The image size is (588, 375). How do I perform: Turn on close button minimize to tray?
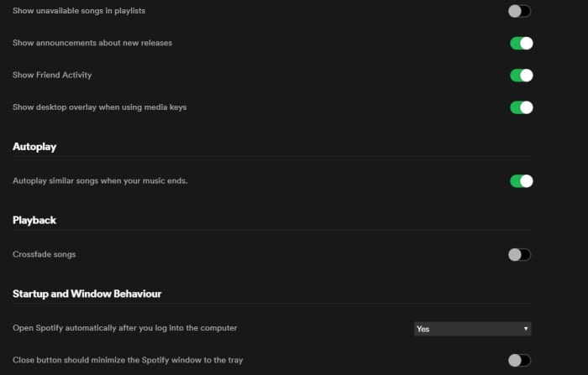click(x=520, y=360)
